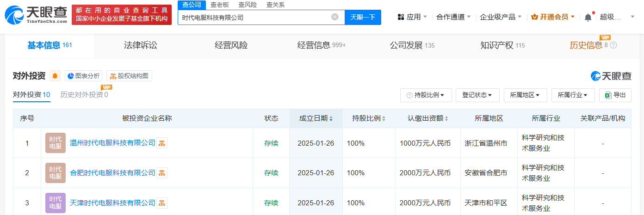Select the 历史对外投资 0 sub-tab
This screenshot has height=215, width=644.
point(84,95)
